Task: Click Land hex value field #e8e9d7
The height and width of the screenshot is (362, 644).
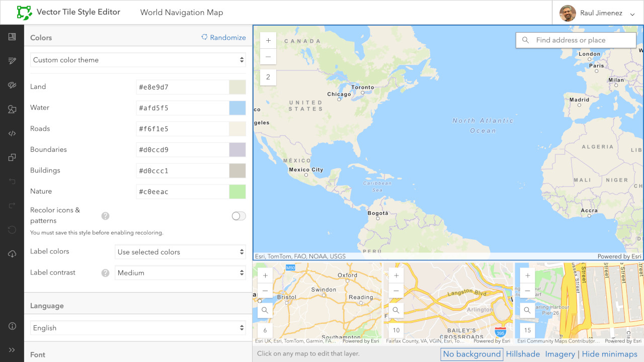Action: click(x=183, y=87)
